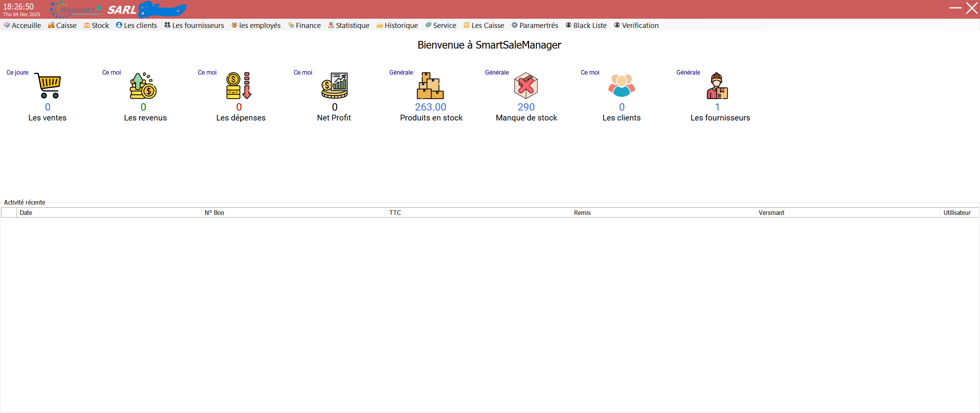Open the Caisse cash register icon
980x413 pixels.
[51, 25]
